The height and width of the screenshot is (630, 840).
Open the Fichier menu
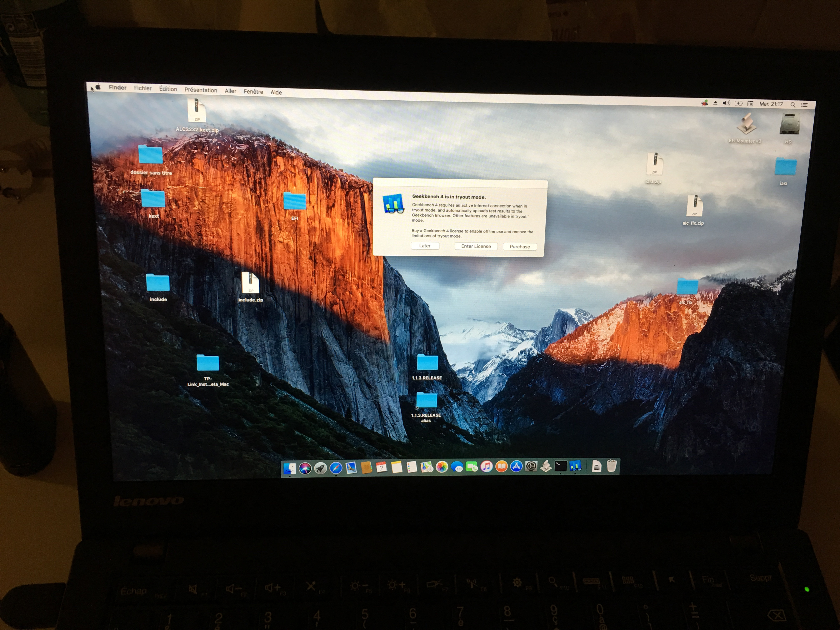coord(142,88)
